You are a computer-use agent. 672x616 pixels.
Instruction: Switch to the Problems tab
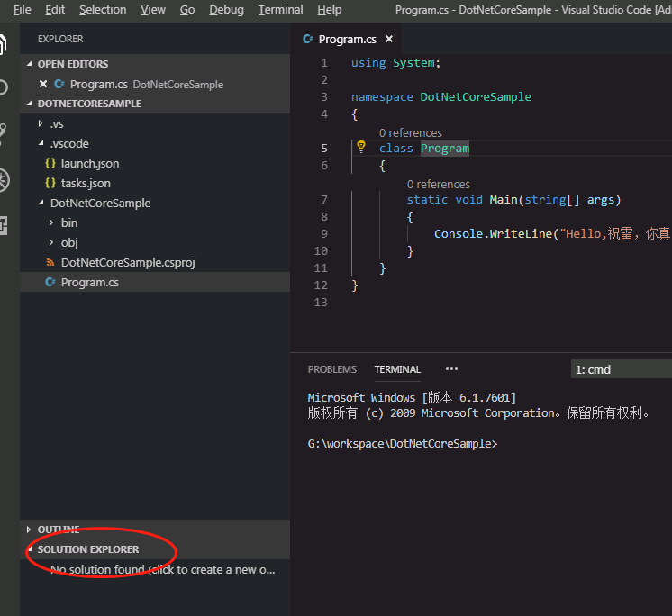click(x=331, y=369)
